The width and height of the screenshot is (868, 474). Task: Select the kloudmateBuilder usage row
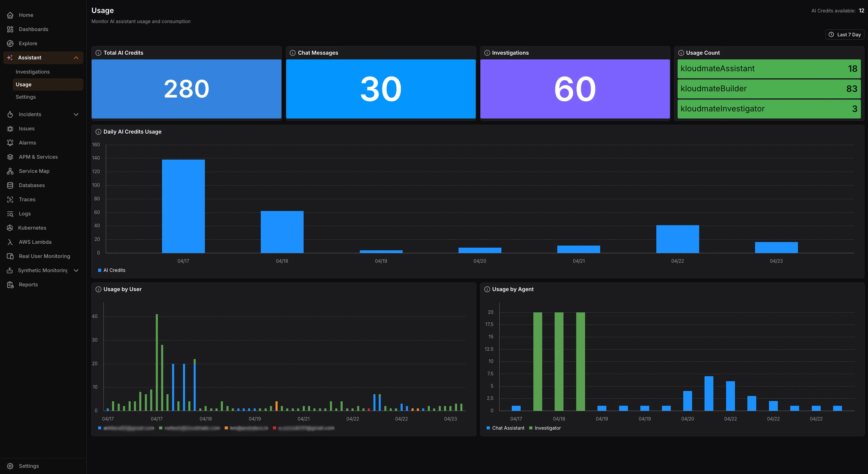(x=769, y=89)
